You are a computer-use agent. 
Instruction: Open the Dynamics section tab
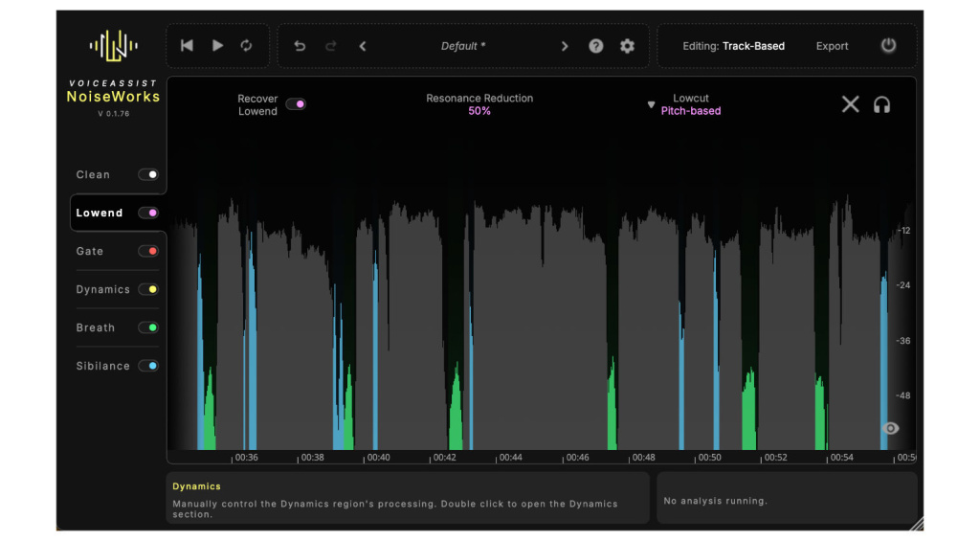pyautogui.click(x=103, y=289)
